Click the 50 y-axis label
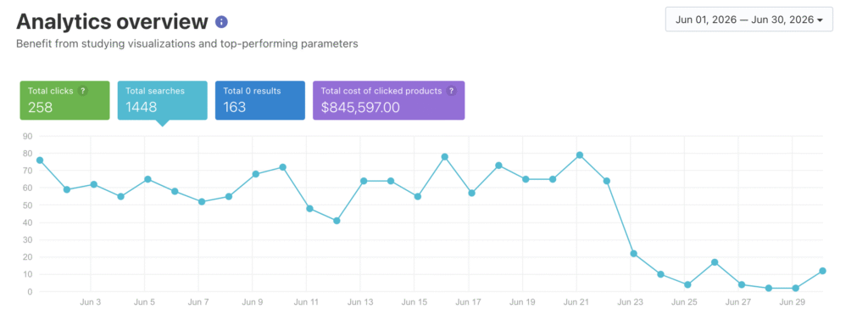Screen dimensions: 868x326 click(x=28, y=205)
